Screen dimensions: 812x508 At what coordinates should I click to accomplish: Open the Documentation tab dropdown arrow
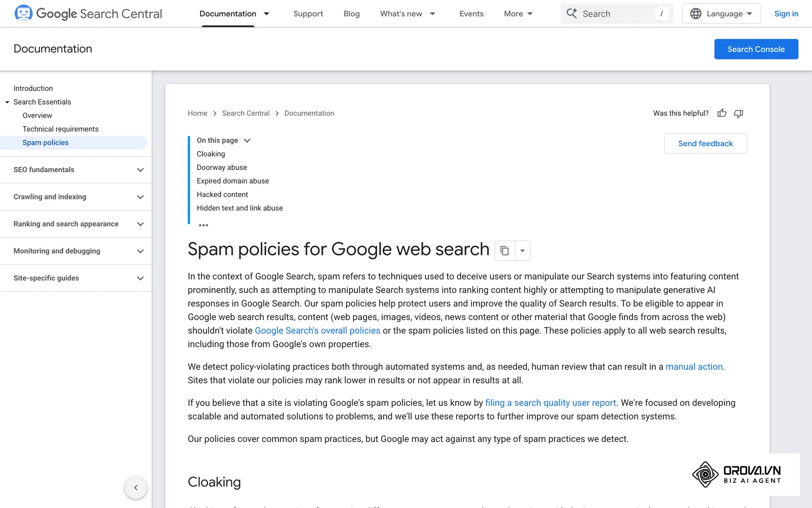pyautogui.click(x=266, y=14)
